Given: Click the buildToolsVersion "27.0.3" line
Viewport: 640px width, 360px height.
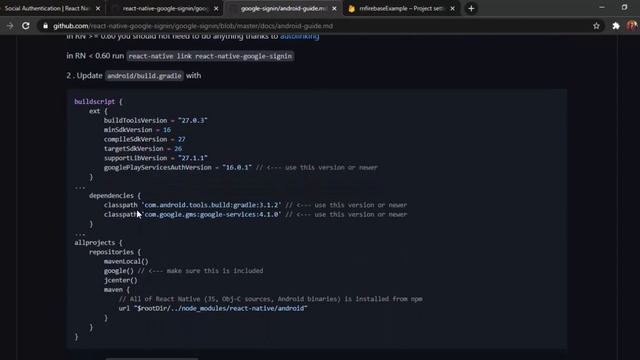Looking at the screenshot, I should [x=156, y=120].
